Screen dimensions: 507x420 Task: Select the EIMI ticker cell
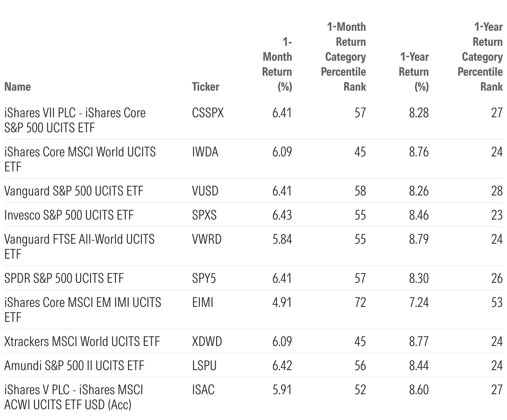click(202, 302)
